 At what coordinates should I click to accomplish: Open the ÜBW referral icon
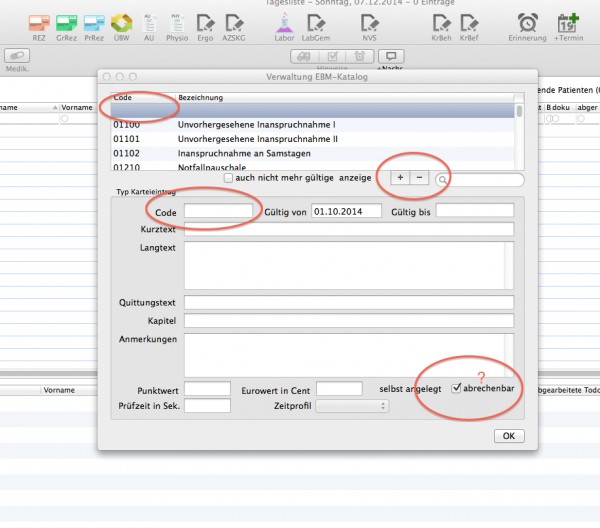coord(121,24)
